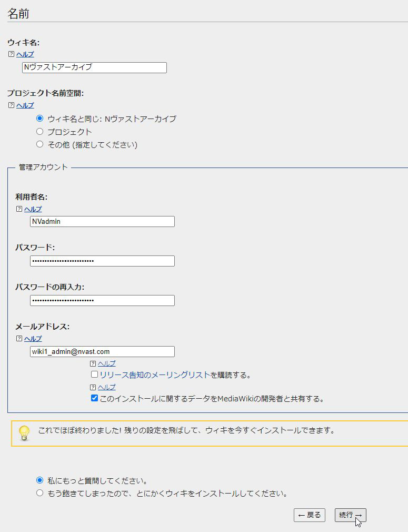Screen dimensions: 408x532
Task: Open the リリース告知のメーリングリスト link
Action: tap(155, 375)
